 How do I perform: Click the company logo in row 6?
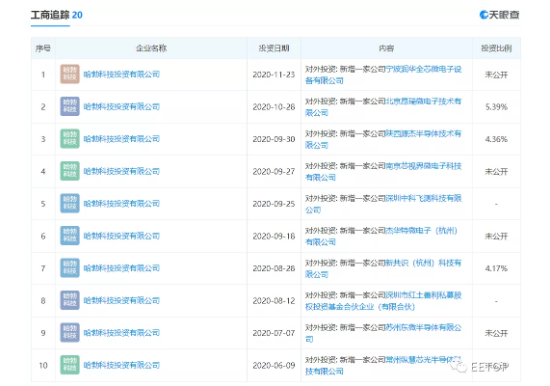click(x=70, y=235)
